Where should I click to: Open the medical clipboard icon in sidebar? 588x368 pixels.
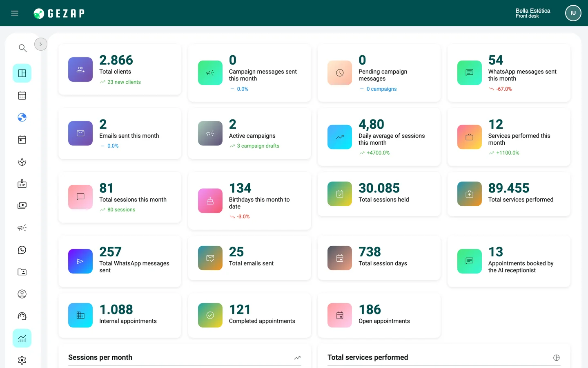pyautogui.click(x=22, y=184)
